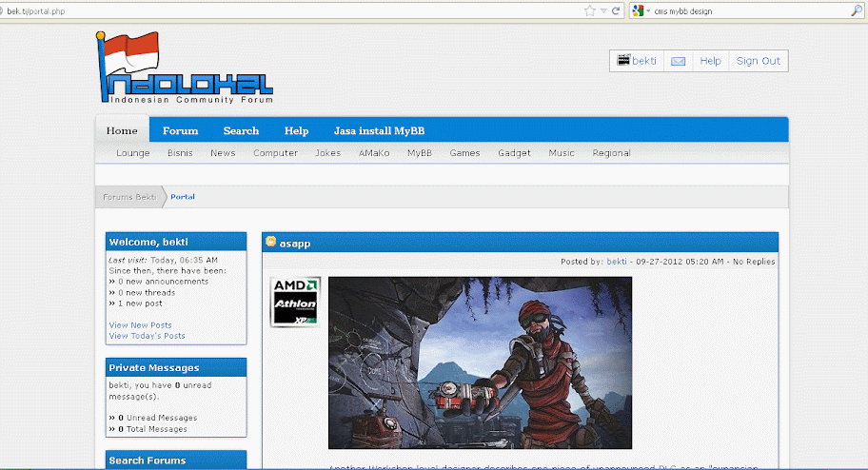Click '0 Total Messages' in Private Messages
Image resolution: width=868 pixels, height=470 pixels.
[152, 428]
